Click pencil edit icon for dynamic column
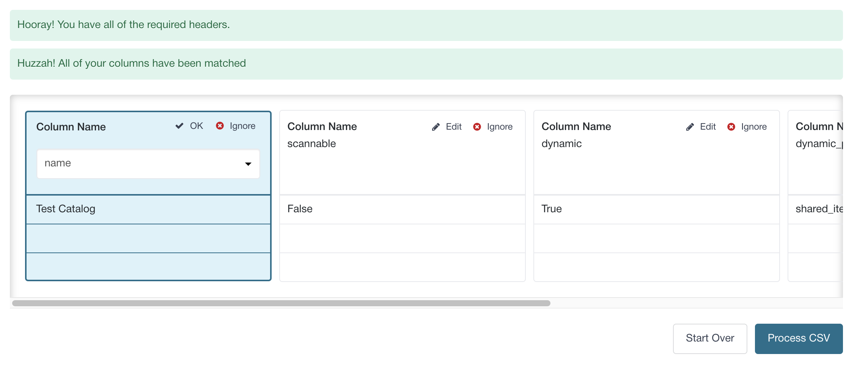This screenshot has height=376, width=868. point(690,127)
